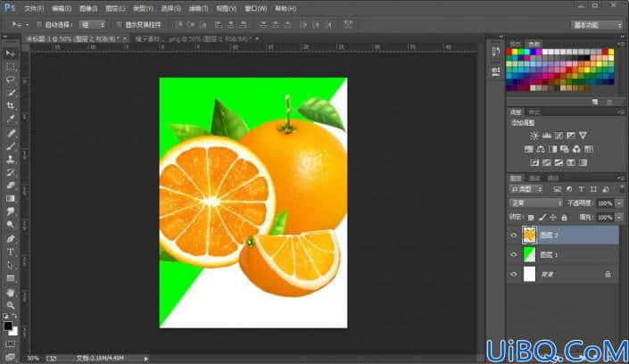Select 图层 2 layer thumbnail
This screenshot has width=629, height=364.
(x=529, y=236)
